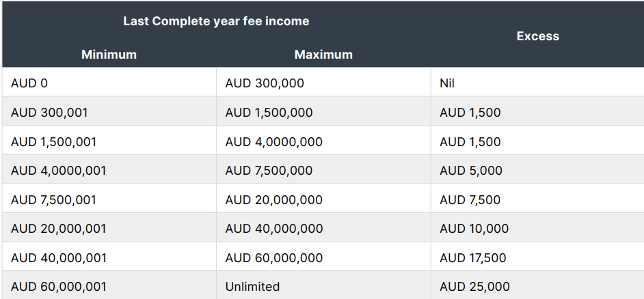Select the AUD 25,000 excess cell

tap(474, 287)
